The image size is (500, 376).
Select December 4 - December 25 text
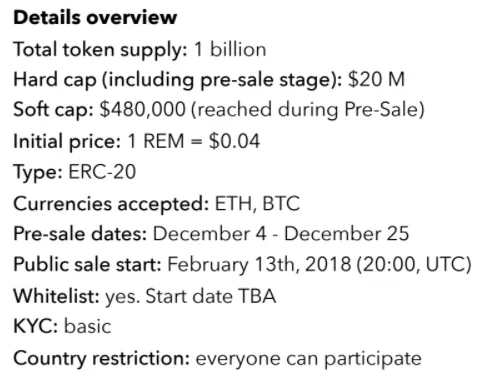pos(281,234)
